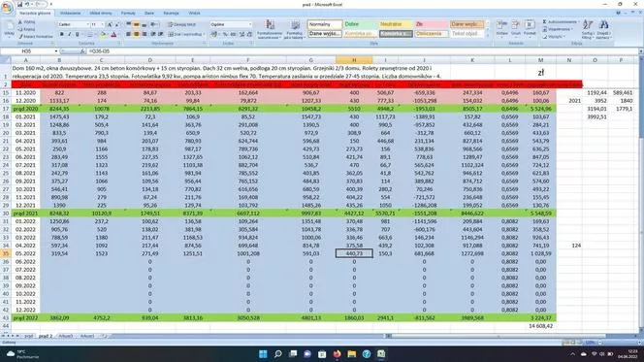The height and width of the screenshot is (362, 644).
Task: Click the decrease decimal places icon
Action: pos(249,34)
